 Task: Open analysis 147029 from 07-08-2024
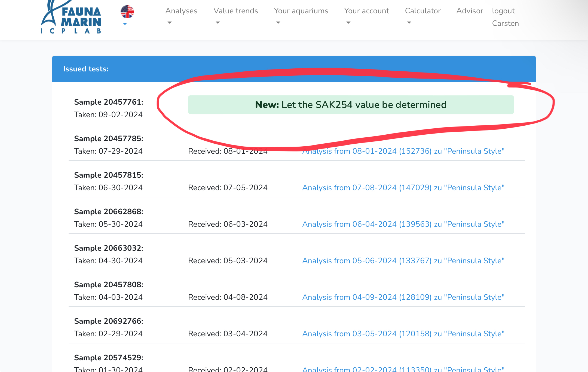coord(403,188)
